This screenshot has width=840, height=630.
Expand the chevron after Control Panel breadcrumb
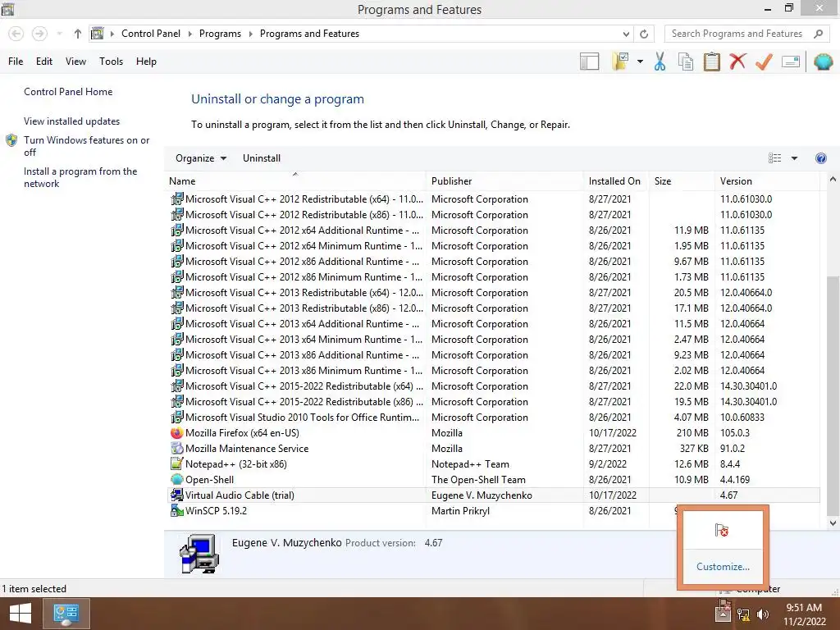pos(189,34)
